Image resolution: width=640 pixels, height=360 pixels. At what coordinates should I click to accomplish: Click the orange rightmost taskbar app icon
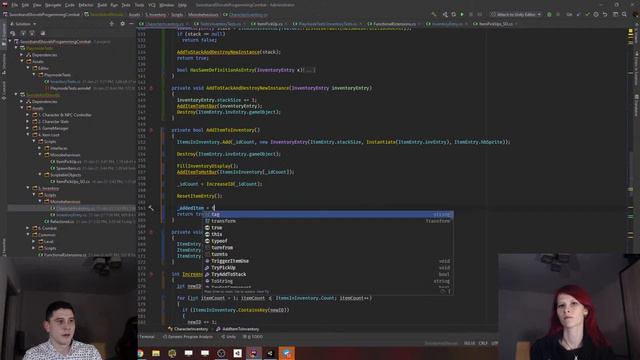287,353
